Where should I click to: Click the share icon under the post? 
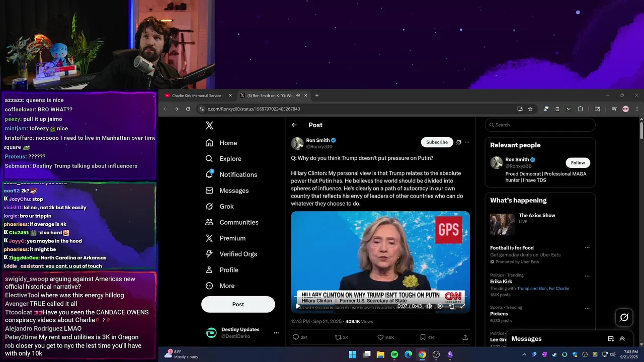coord(465,337)
